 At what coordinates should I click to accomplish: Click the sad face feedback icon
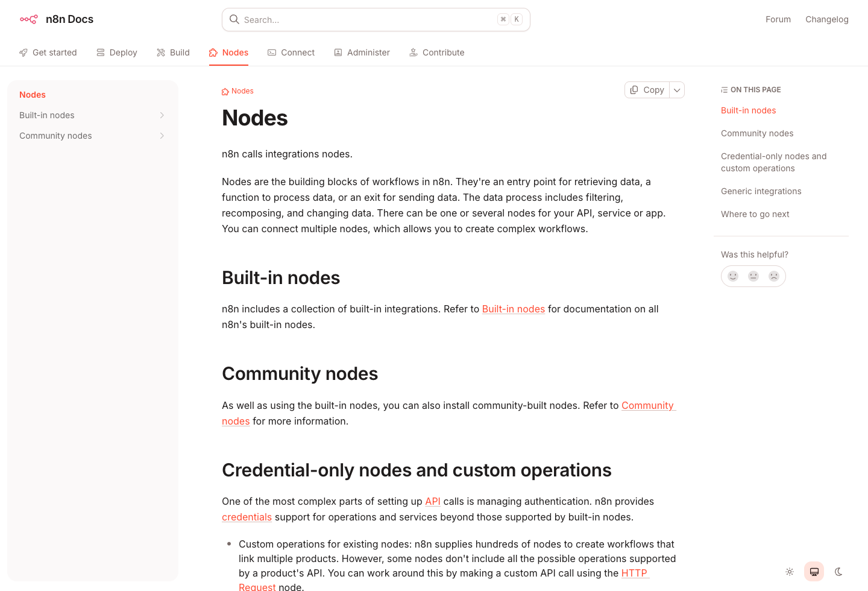point(774,276)
